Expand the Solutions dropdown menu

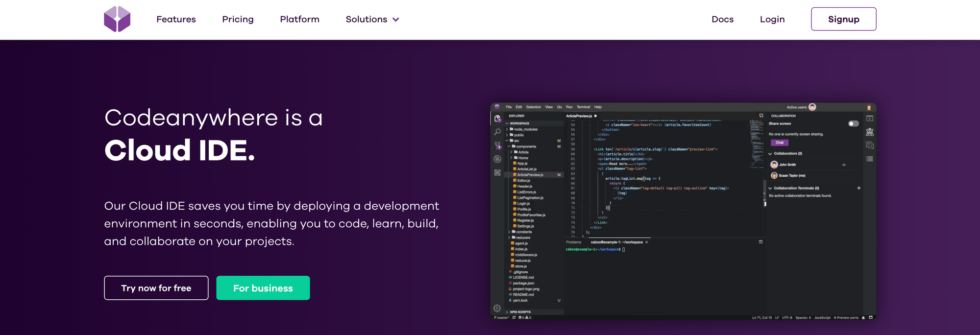coord(372,19)
